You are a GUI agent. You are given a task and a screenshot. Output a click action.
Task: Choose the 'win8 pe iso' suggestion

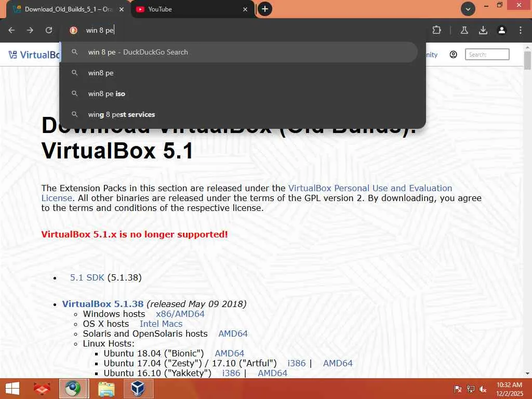coord(239,94)
